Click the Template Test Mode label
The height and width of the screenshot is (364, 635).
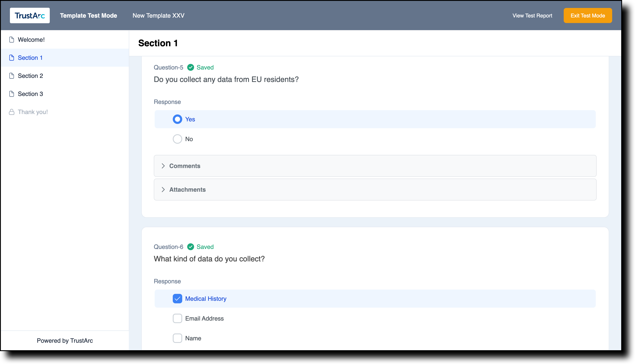(x=88, y=15)
